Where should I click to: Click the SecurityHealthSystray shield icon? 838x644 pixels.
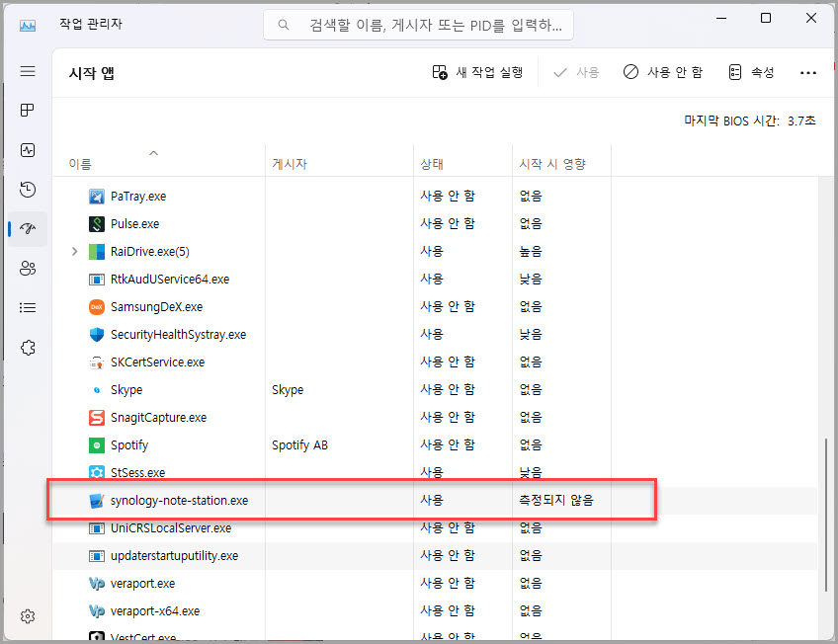tap(96, 335)
